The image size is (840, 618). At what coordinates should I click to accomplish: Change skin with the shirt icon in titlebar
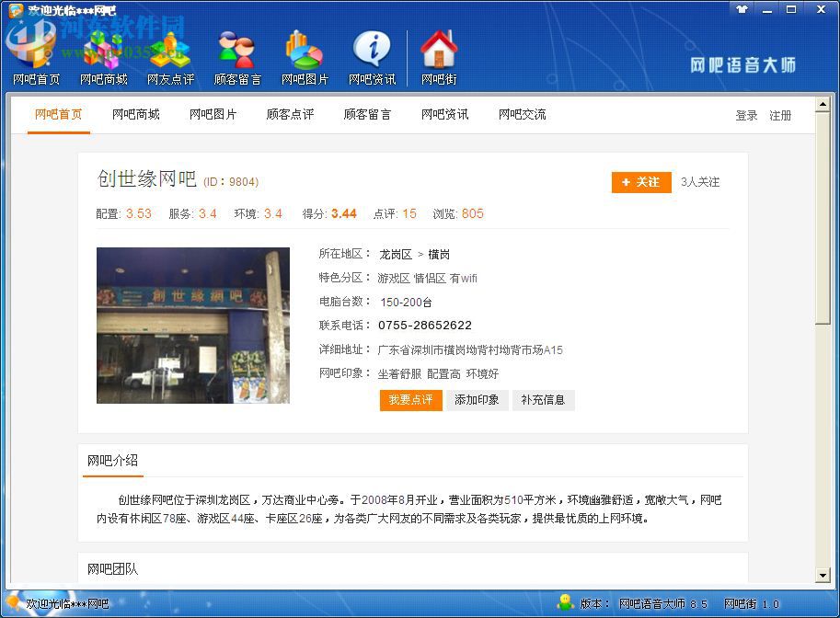point(743,9)
